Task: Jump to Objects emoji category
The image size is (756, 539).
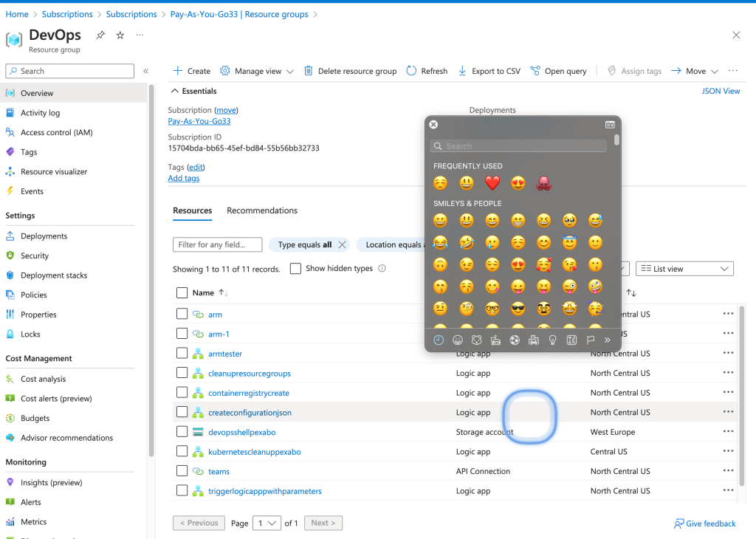Action: [x=552, y=340]
